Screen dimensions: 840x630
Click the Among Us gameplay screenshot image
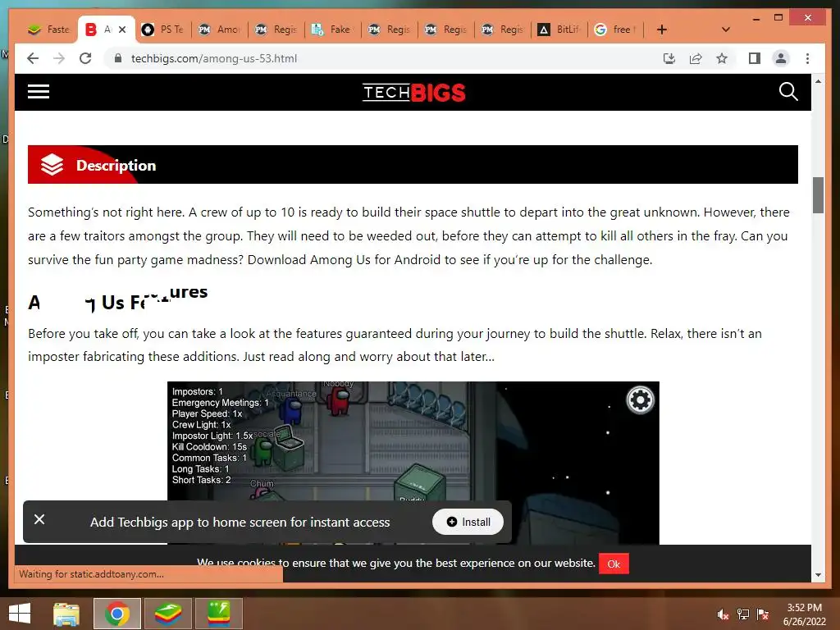coord(413,463)
